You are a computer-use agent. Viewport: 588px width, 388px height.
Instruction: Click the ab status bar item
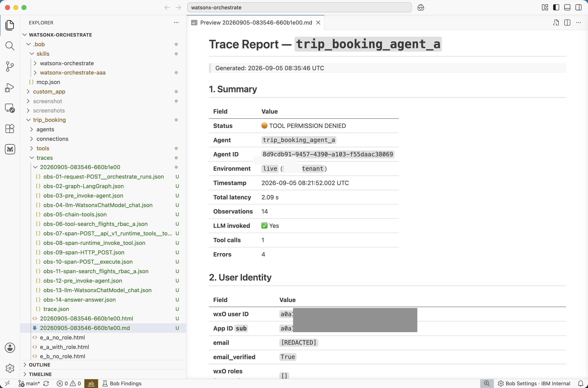[91, 383]
